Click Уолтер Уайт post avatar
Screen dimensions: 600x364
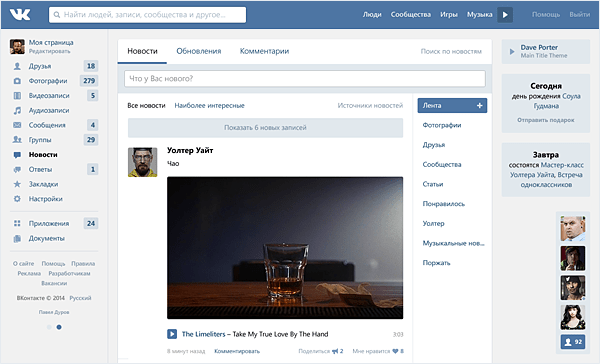pyautogui.click(x=142, y=162)
